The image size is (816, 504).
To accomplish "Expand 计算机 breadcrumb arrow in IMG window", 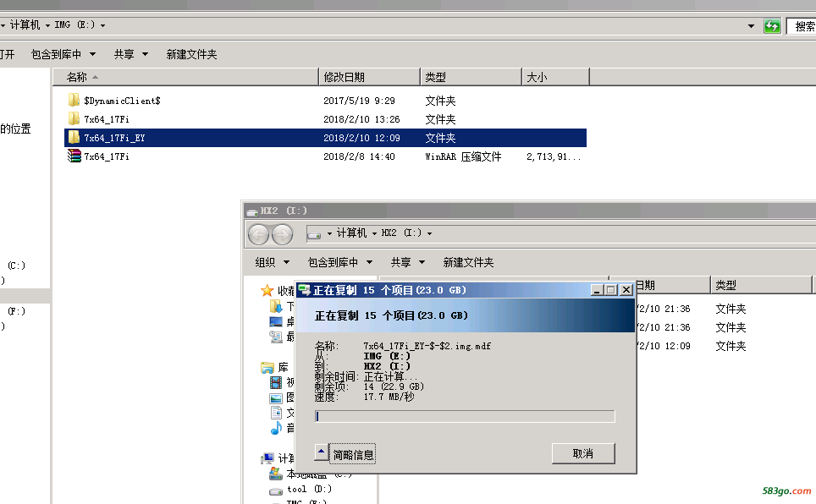I will click(x=48, y=25).
